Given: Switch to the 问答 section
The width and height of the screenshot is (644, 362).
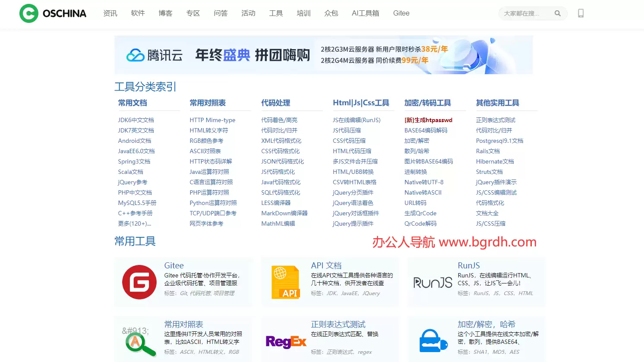Looking at the screenshot, I should click(x=221, y=13).
